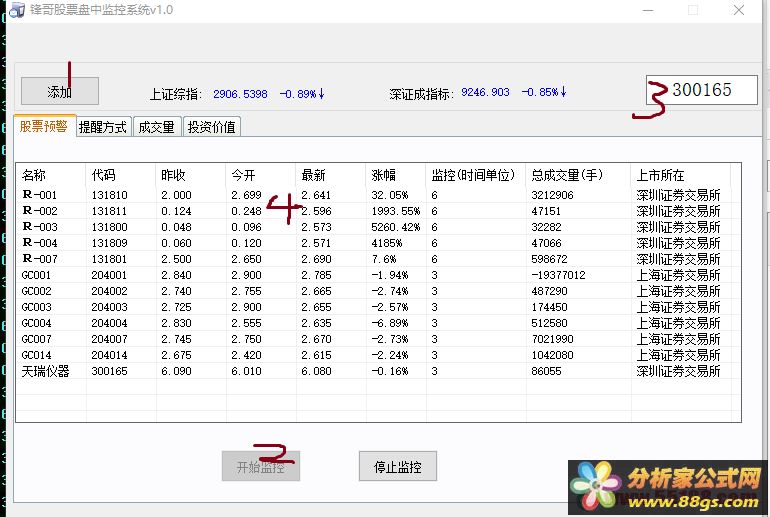Click latest price cell 2.785
Screen dimensions: 770x517
[x=316, y=275]
